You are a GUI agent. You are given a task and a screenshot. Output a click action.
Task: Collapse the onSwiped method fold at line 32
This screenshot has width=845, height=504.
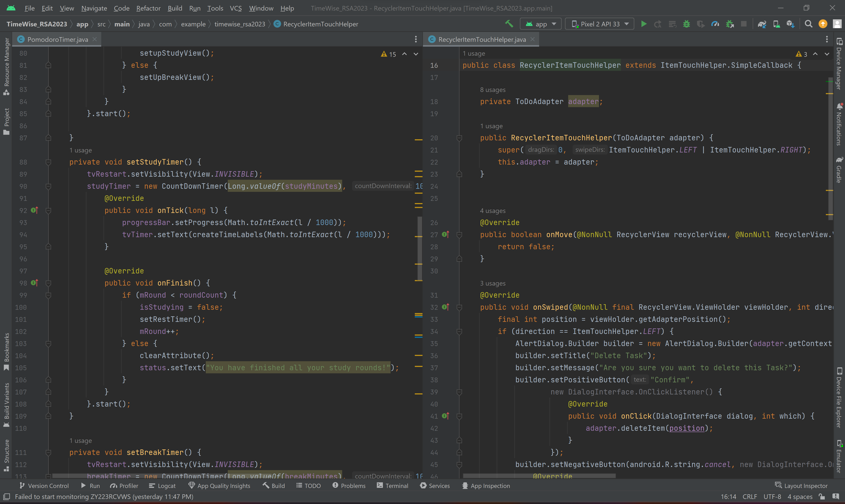point(459,307)
